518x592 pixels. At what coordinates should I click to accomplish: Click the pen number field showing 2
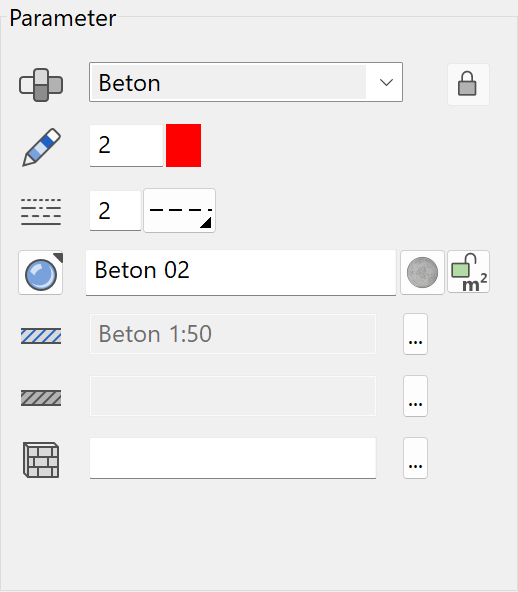[126, 145]
